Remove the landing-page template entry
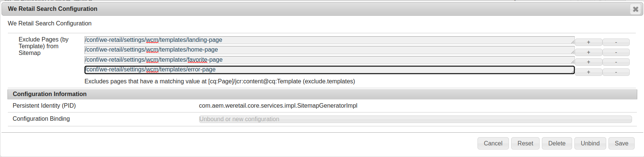 point(616,42)
